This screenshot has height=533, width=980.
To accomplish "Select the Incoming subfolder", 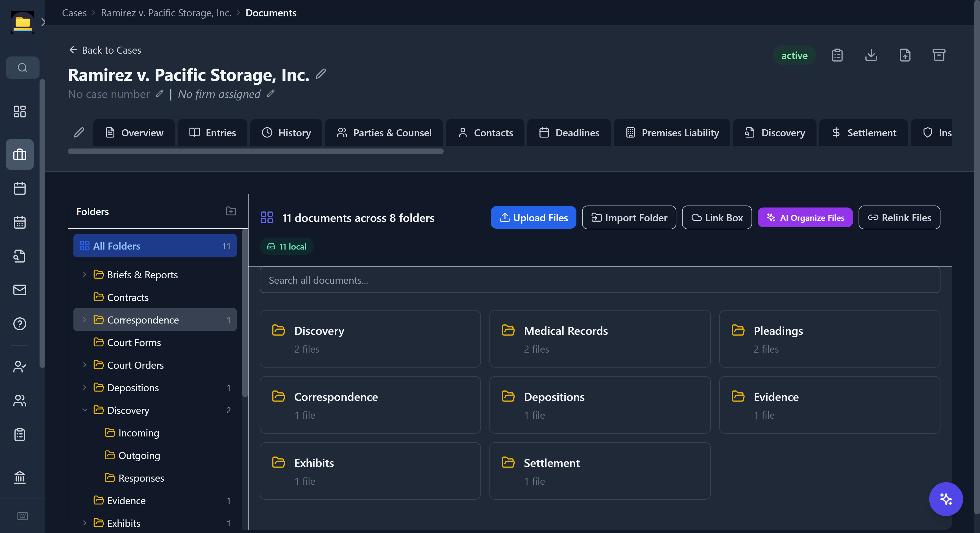I will tap(155, 432).
